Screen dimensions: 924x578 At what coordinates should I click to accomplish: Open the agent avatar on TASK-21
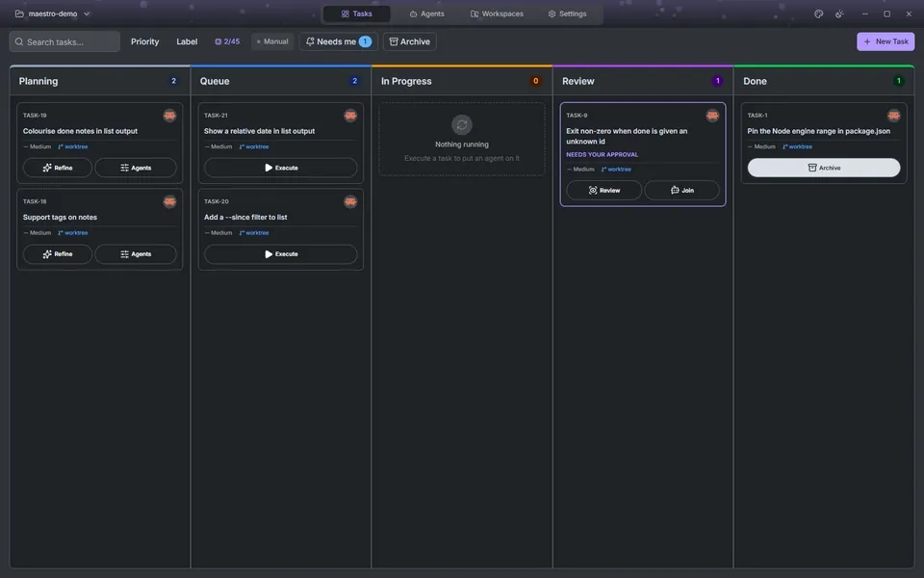[350, 116]
